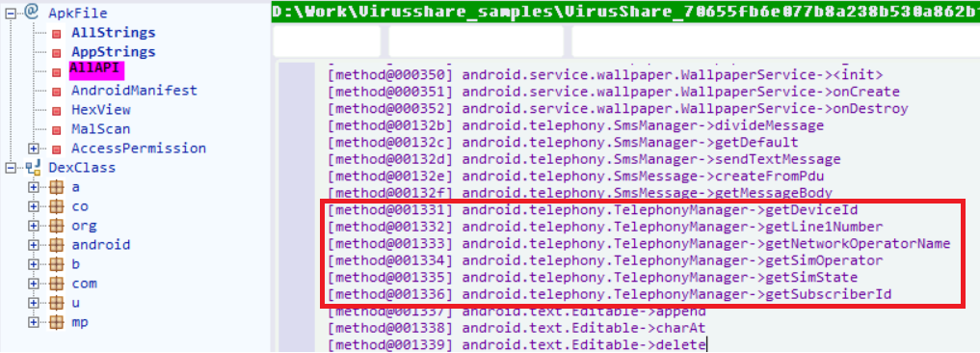Click the ApkFile @ icon
This screenshot has width=980, height=353.
(x=32, y=12)
